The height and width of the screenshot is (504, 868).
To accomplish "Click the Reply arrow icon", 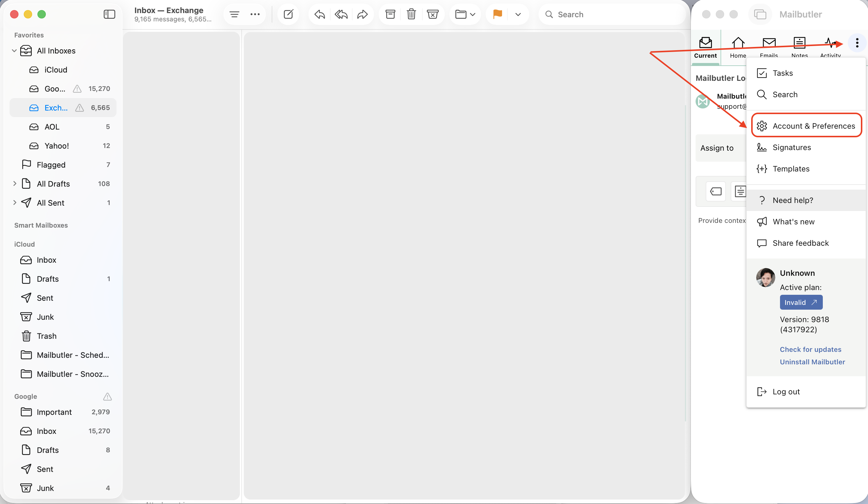I will (x=320, y=15).
